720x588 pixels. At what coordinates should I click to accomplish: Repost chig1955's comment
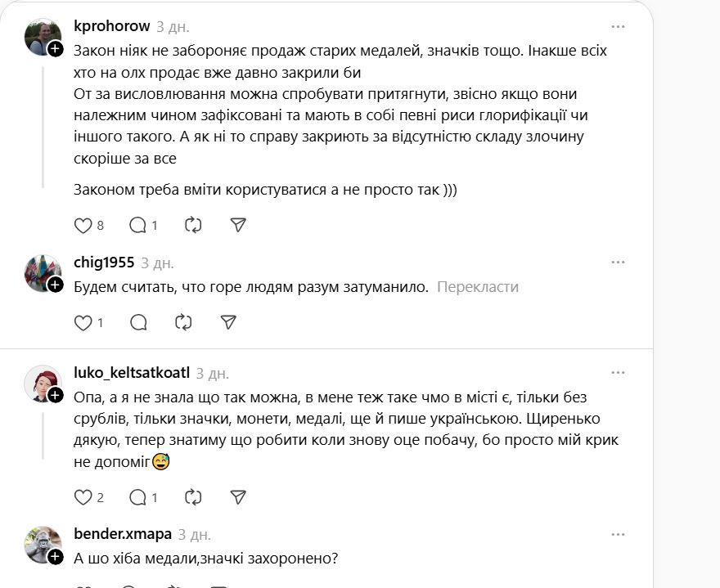183,322
